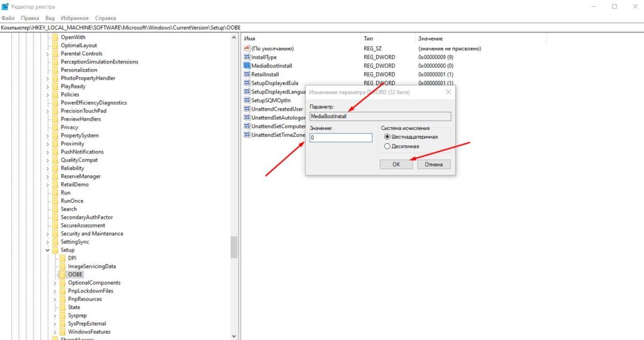Expand the PhotoPropertyHandler node
This screenshot has height=340, width=644.
click(x=48, y=79)
